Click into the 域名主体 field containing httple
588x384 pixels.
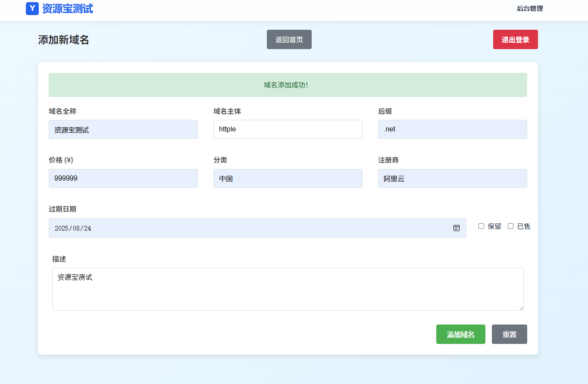(x=288, y=129)
